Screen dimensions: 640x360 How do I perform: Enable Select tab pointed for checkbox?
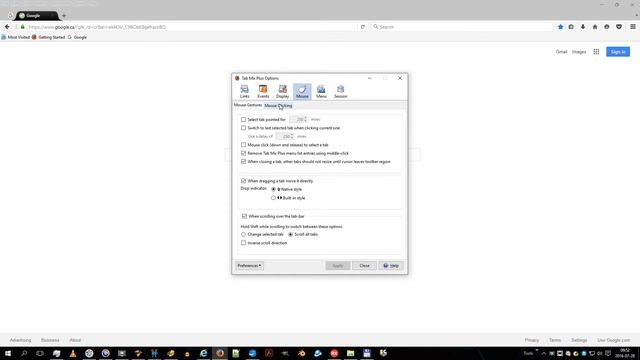(244, 120)
